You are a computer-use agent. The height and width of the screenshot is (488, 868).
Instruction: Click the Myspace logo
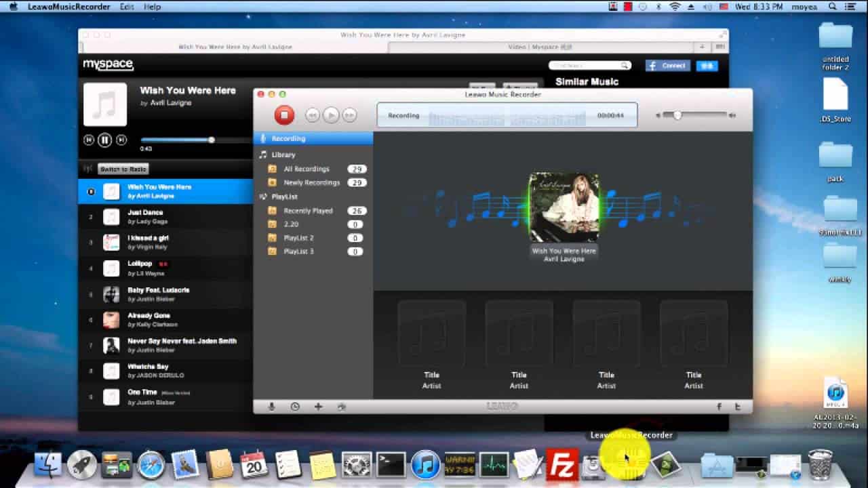(x=108, y=64)
